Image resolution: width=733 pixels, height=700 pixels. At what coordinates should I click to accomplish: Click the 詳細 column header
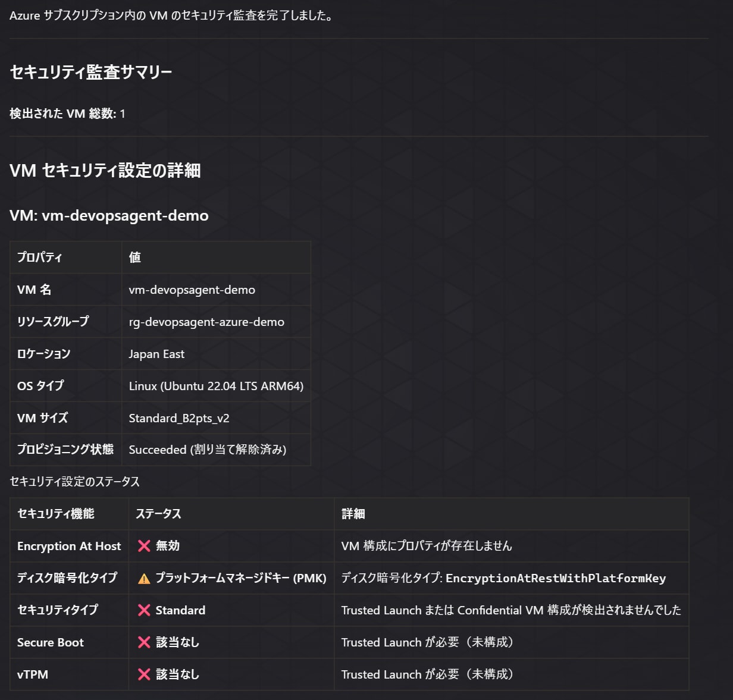click(x=512, y=514)
